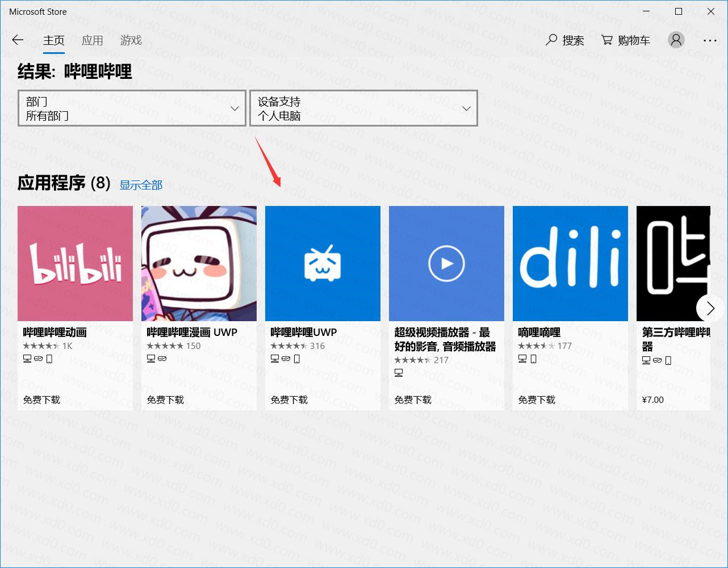Viewport: 728px width, 568px height.
Task: Select the 超级视频播放器 title
Action: [445, 339]
